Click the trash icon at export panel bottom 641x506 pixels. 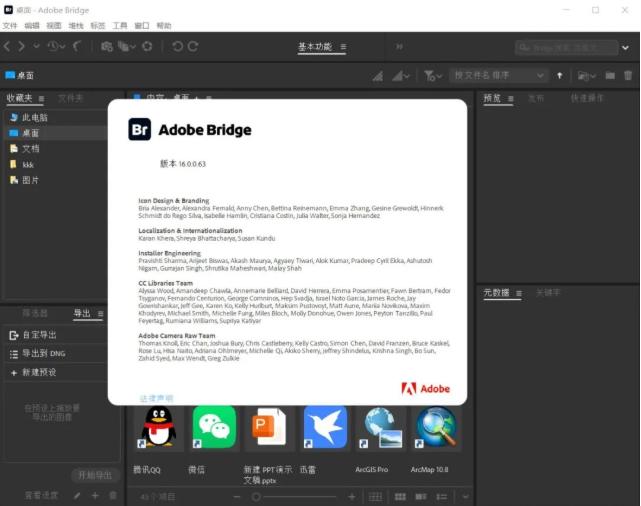click(113, 495)
